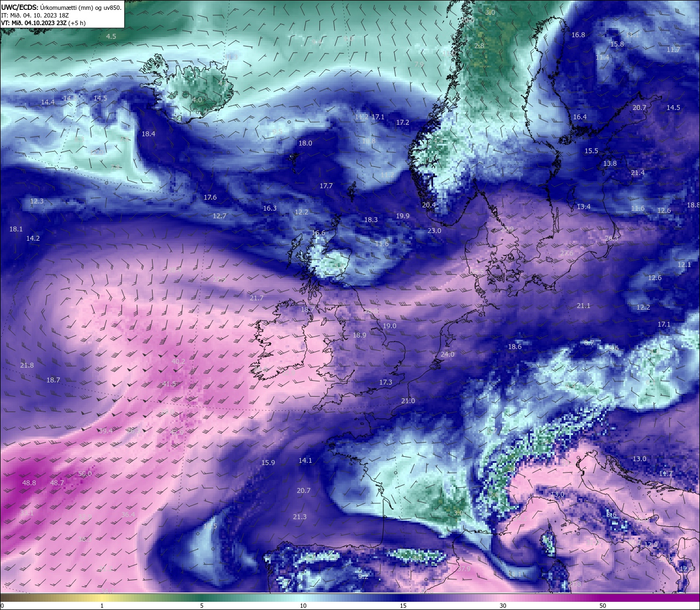Click the 26.3 value label
The image size is (700, 610).
click(x=611, y=239)
